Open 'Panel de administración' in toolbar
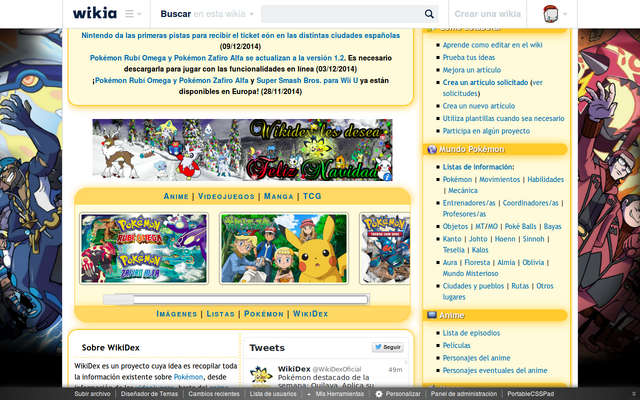 point(464,394)
